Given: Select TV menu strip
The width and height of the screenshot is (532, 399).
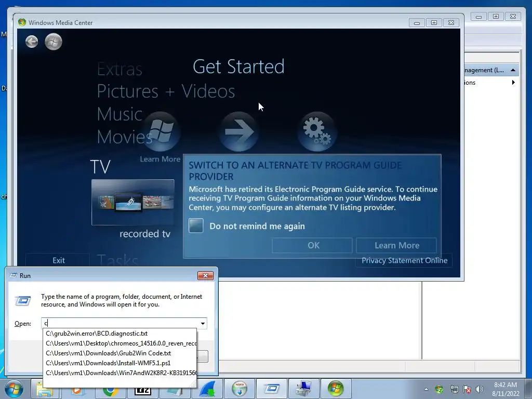Looking at the screenshot, I should 100,167.
